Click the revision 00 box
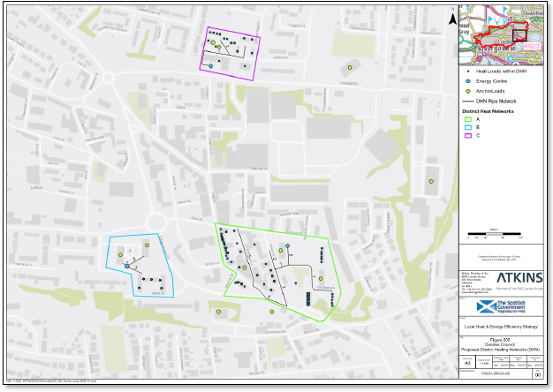This screenshot has width=553, height=392. (537, 375)
